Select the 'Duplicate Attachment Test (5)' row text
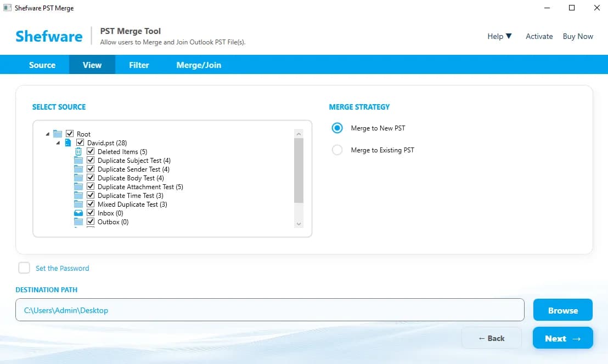Image resolution: width=608 pixels, height=364 pixels. (x=140, y=187)
